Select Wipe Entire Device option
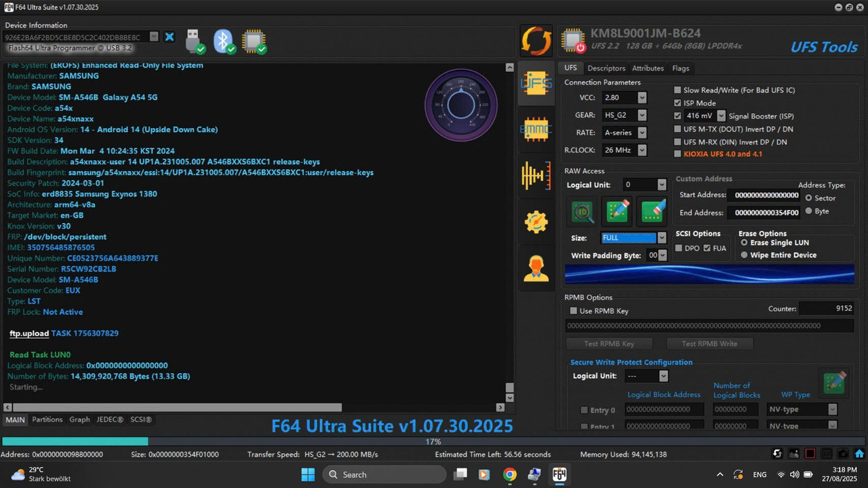868x488 pixels. click(745, 255)
